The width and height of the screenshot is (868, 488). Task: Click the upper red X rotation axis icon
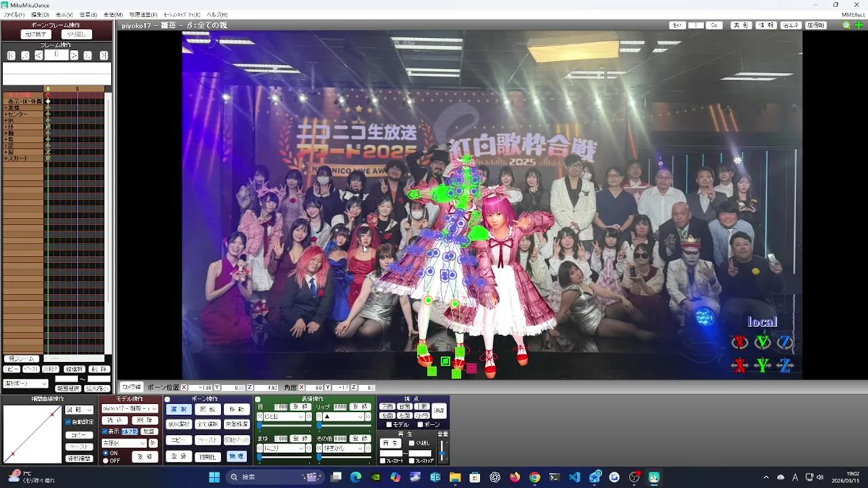[x=740, y=342]
